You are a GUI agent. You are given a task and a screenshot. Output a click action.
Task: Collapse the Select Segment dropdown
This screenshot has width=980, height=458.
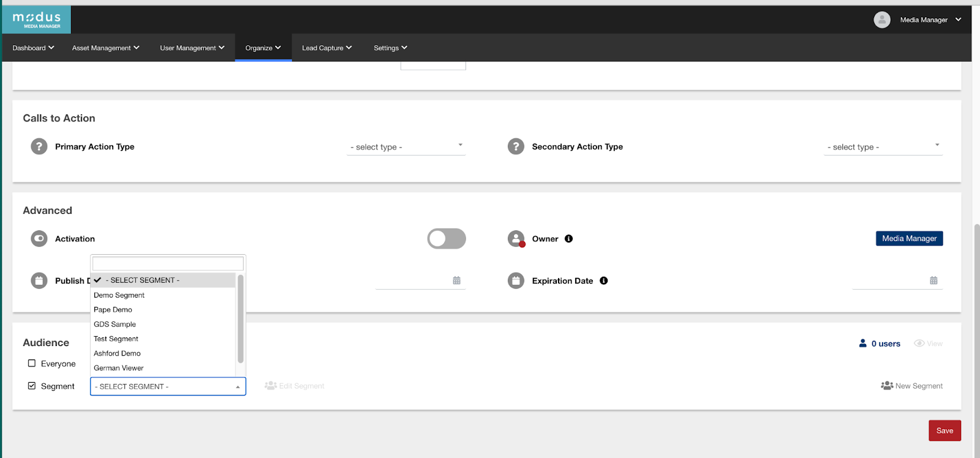tap(168, 386)
